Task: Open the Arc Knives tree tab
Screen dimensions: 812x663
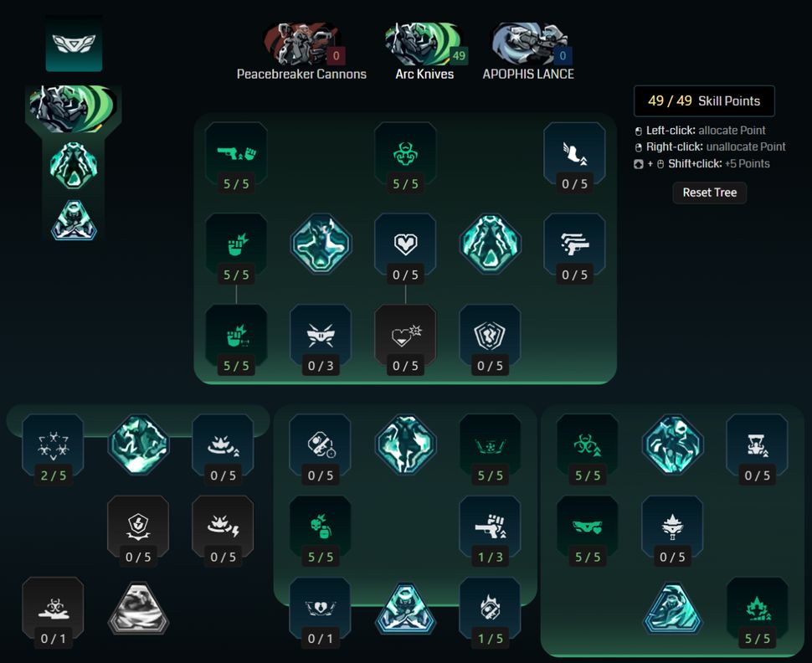Action: tap(424, 52)
